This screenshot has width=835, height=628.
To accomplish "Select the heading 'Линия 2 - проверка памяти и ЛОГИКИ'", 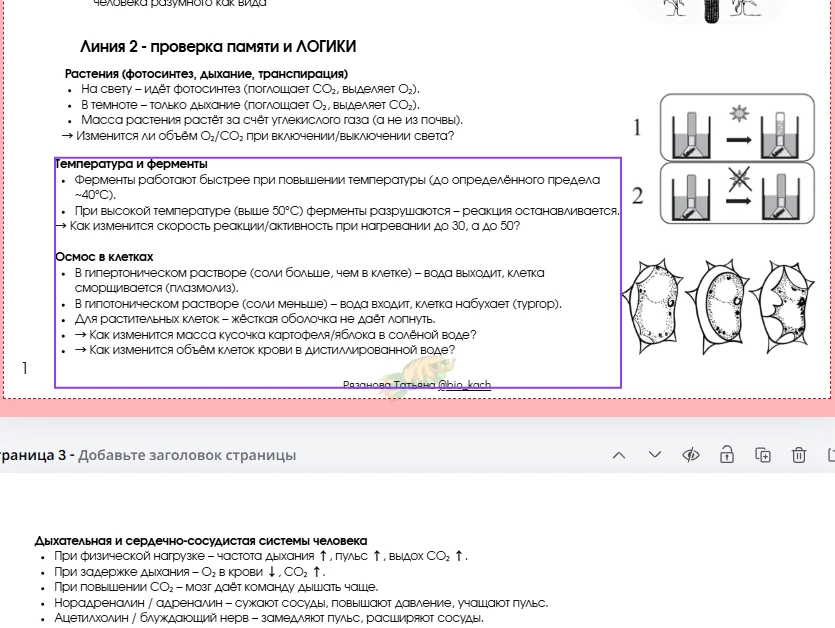I will coord(218,47).
